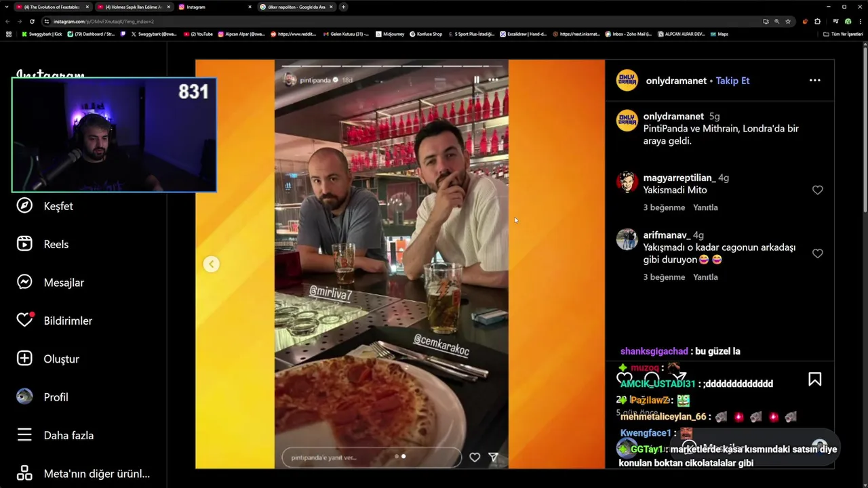868x488 pixels.
Task: Select the Instagram browser tab
Action: [214, 7]
